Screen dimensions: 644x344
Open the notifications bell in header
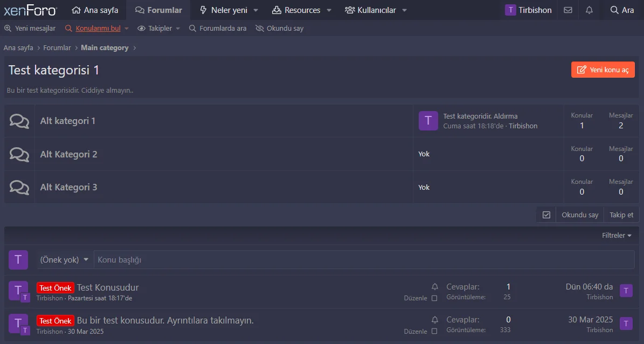[589, 10]
